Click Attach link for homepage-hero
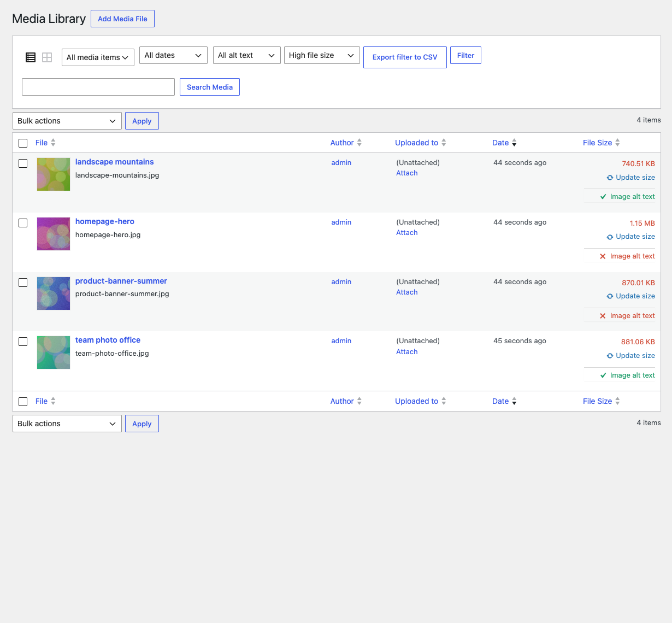Image resolution: width=672 pixels, height=623 pixels. point(407,233)
